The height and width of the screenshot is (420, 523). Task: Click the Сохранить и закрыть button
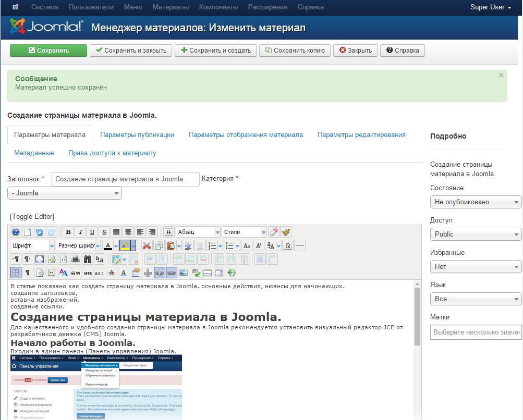point(131,51)
